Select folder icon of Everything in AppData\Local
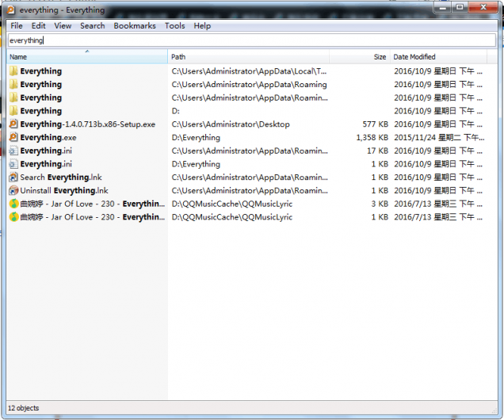The image size is (504, 420). 13,71
